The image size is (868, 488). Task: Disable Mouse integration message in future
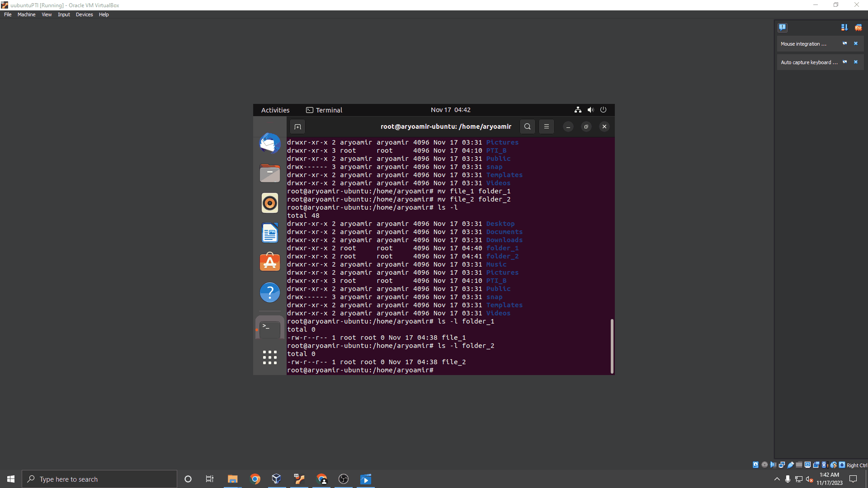point(844,43)
